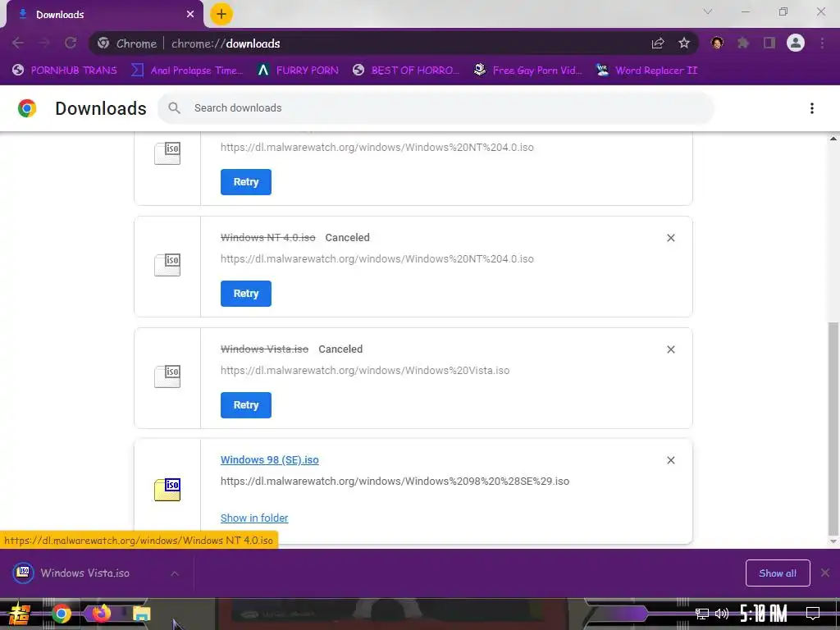Open the Extensions puzzle piece icon
This screenshot has height=630, width=840.
pyautogui.click(x=743, y=43)
